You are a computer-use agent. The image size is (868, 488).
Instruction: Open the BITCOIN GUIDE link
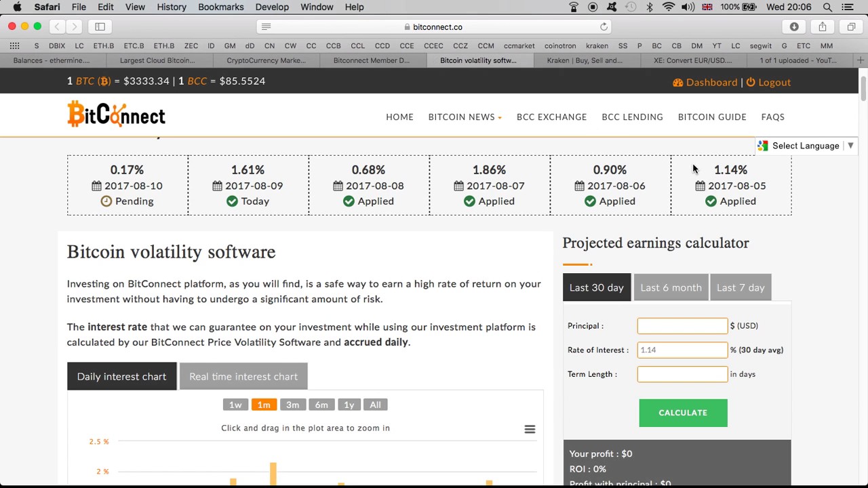pyautogui.click(x=712, y=117)
